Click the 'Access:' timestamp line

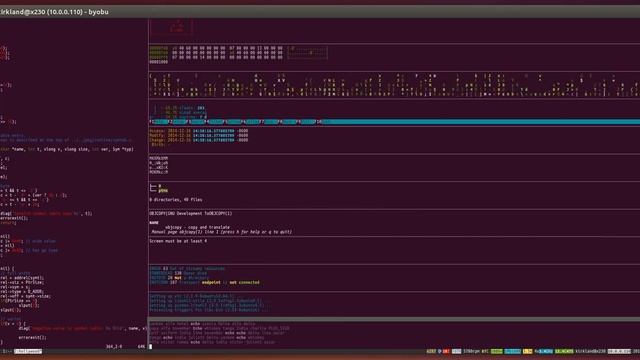199,131
